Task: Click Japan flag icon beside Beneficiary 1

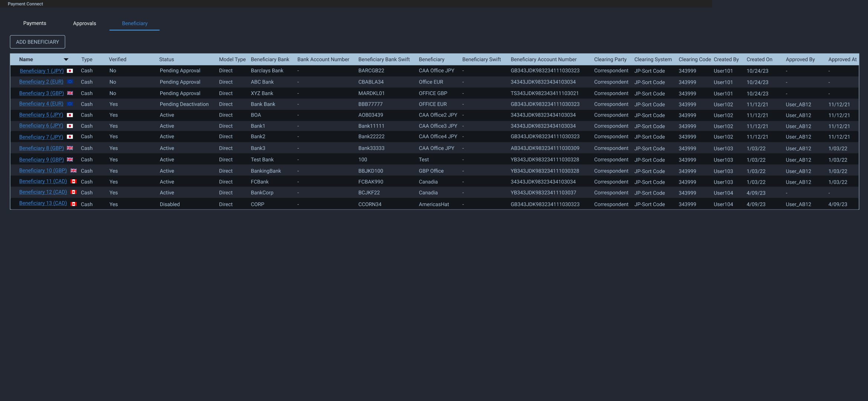Action: pos(70,71)
